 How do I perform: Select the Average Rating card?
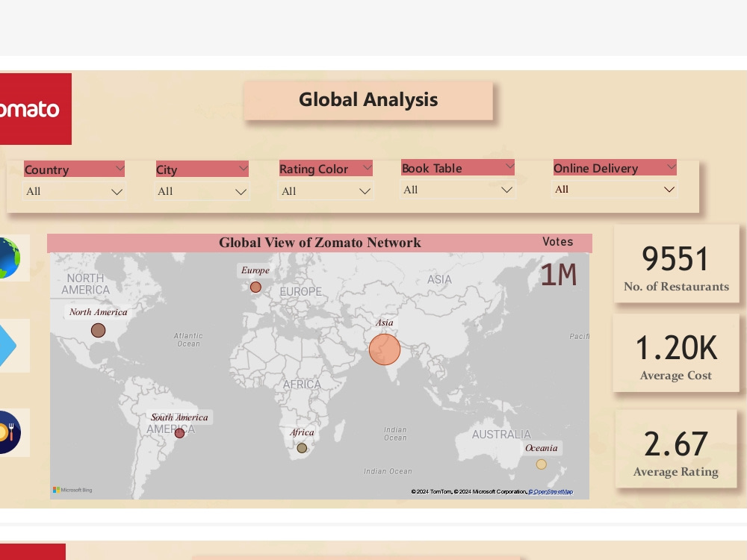[676, 449]
